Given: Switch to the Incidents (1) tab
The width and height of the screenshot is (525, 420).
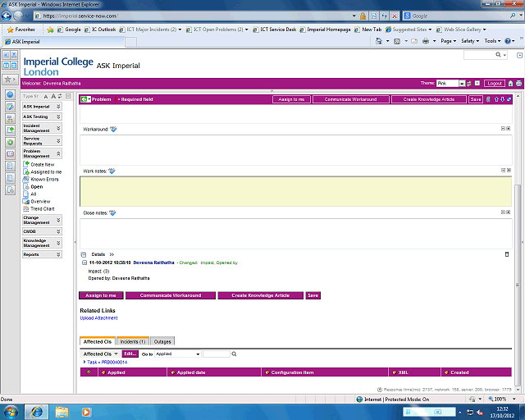Looking at the screenshot, I should click(132, 341).
